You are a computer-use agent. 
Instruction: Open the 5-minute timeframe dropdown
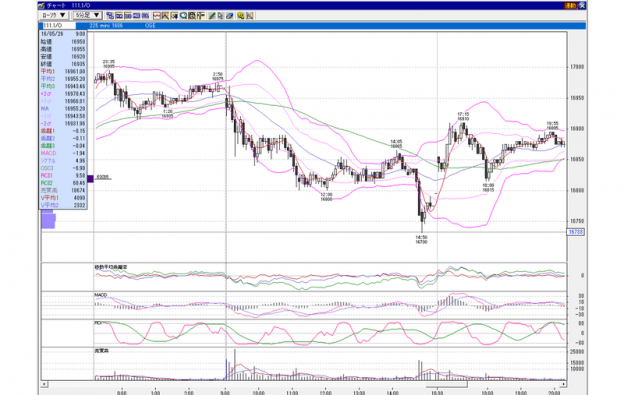tap(88, 15)
